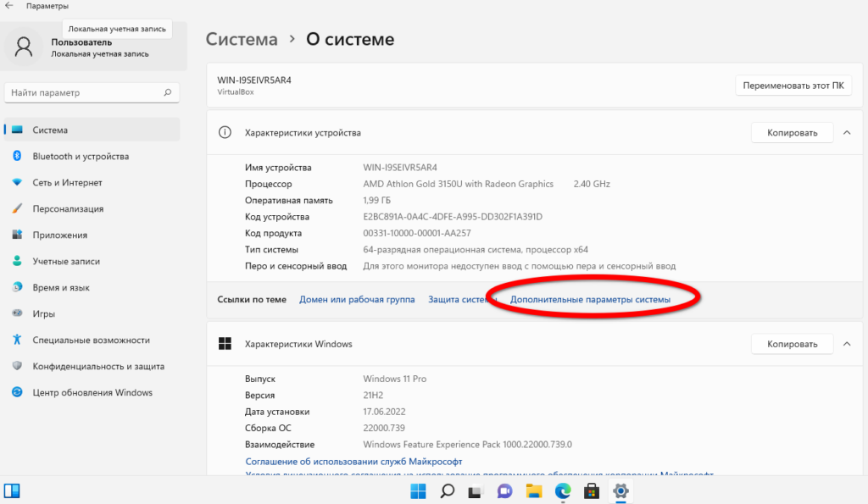Open taskbar Search
This screenshot has width=868, height=504.
point(448,490)
